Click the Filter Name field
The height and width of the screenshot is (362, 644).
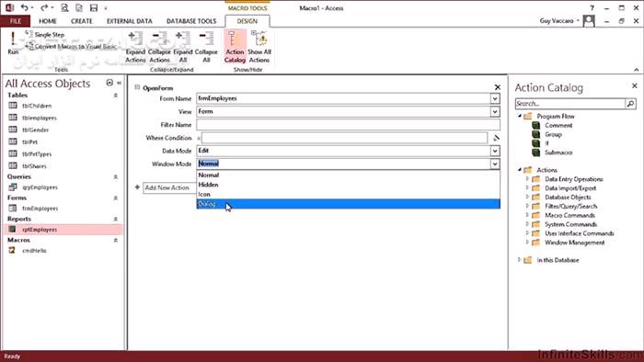click(349, 125)
